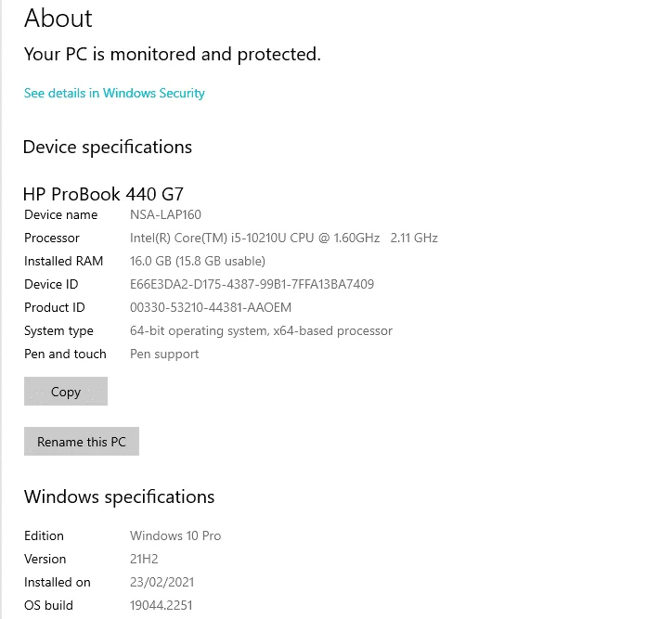Screen dimensions: 672x619
Task: Select 'Your PC is monitored and protected.' text
Action: pyautogui.click(x=173, y=55)
